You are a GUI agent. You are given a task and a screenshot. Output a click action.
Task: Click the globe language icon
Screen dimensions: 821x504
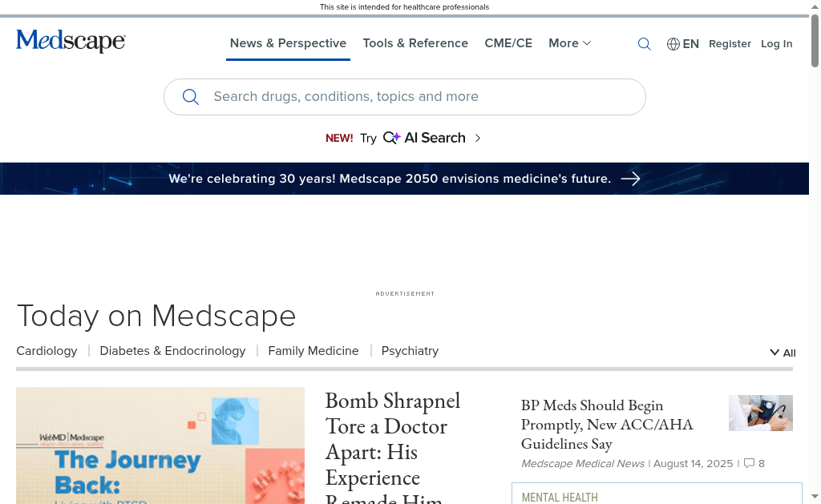673,44
